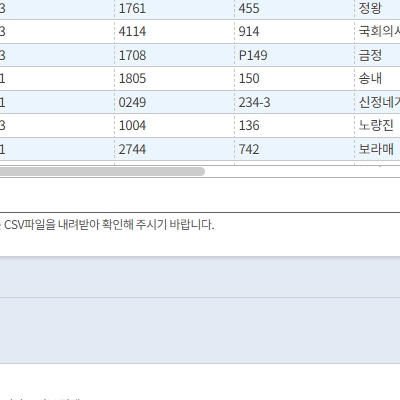The width and height of the screenshot is (400, 400).
Task: Select cell value 455
Action: coord(249,8)
